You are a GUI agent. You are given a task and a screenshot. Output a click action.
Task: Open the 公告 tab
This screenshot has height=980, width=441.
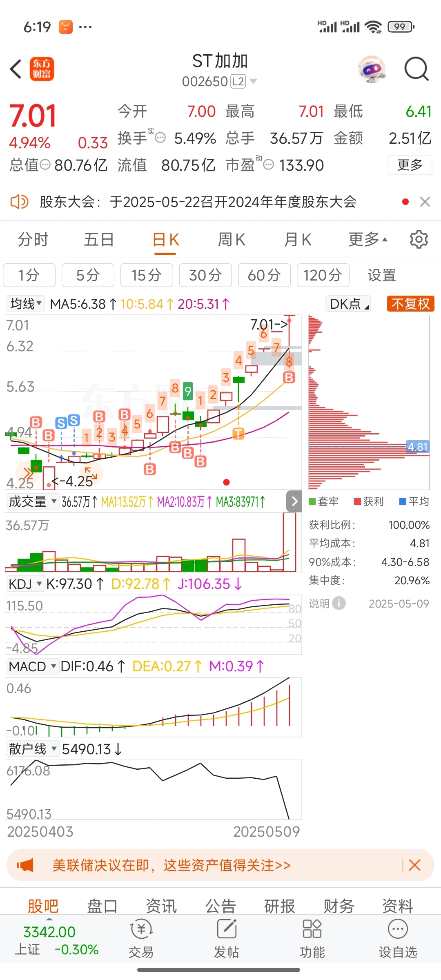tap(220, 906)
